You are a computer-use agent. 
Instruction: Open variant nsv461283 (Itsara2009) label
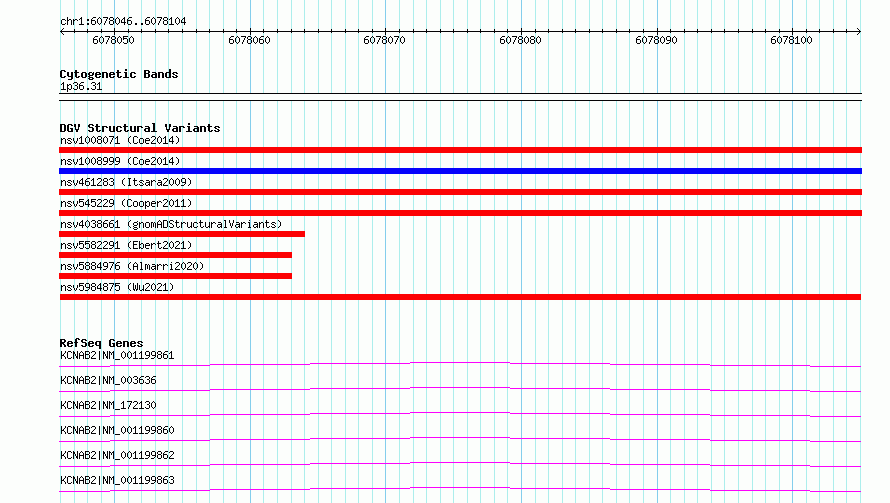coord(126,182)
